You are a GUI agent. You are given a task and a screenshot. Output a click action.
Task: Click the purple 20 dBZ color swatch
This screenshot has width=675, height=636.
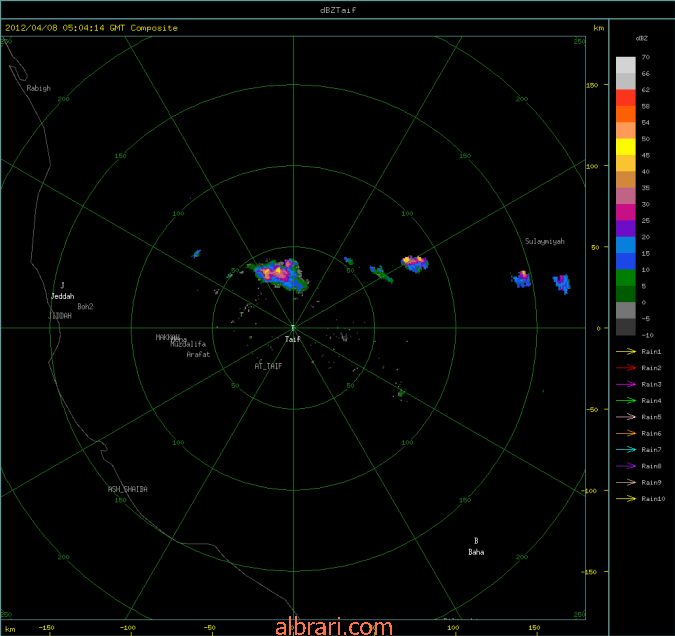[625, 229]
